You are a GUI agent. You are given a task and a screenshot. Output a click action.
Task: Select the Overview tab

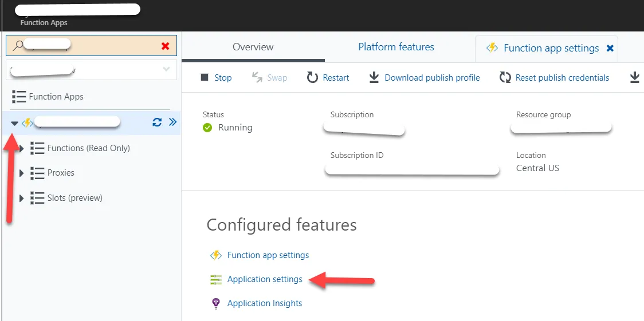253,47
